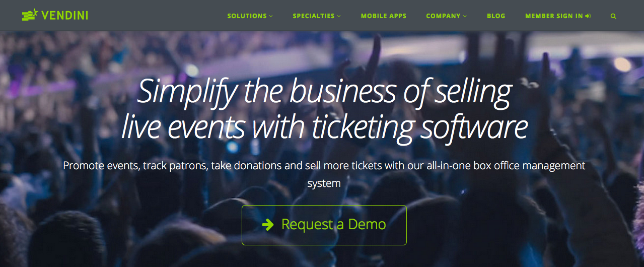
Task: Open the Specialties menu label
Action: click(x=314, y=16)
